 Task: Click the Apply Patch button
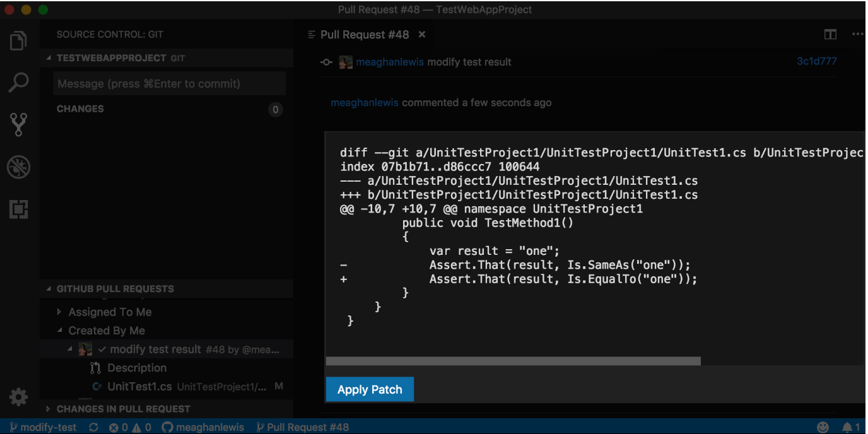click(370, 389)
